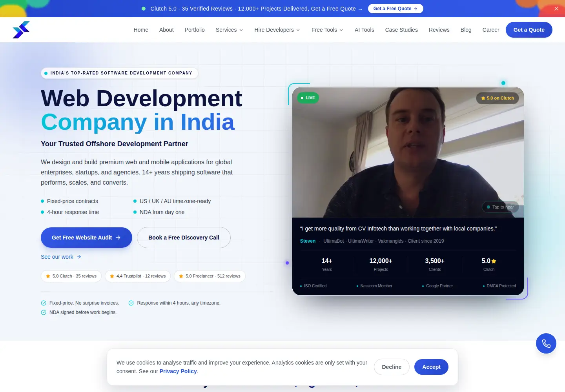This screenshot has width=565, height=392.
Task: Open the Portfolio menu item
Action: (195, 30)
